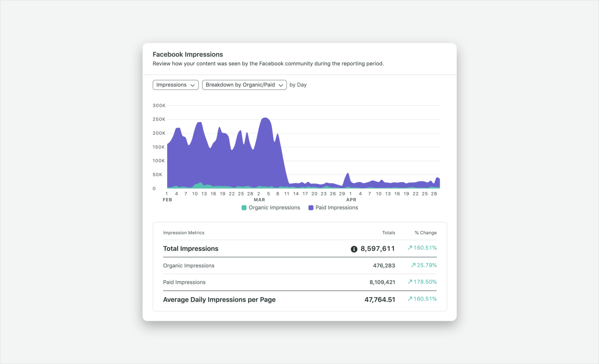Click the 'by Day' label
Image resolution: width=599 pixels, height=364 pixels.
[x=298, y=85]
